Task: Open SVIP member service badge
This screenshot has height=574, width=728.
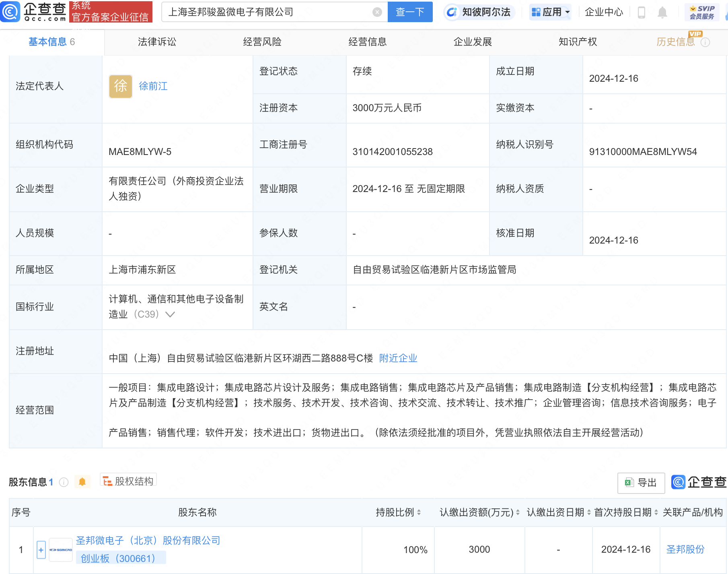Action: tap(702, 12)
